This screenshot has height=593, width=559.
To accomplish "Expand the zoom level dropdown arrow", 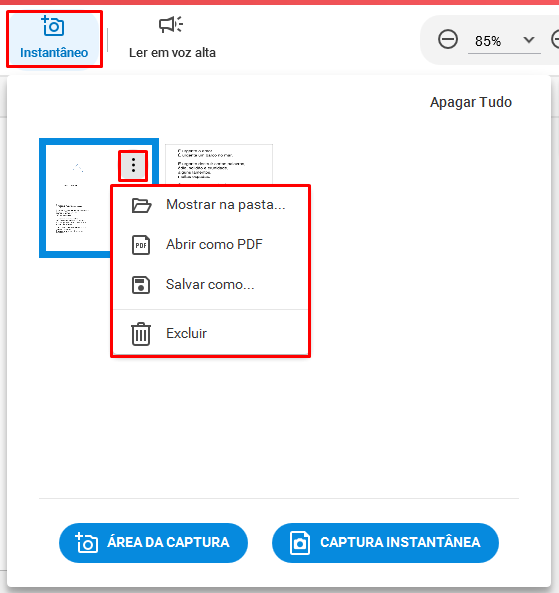I will tap(529, 40).
